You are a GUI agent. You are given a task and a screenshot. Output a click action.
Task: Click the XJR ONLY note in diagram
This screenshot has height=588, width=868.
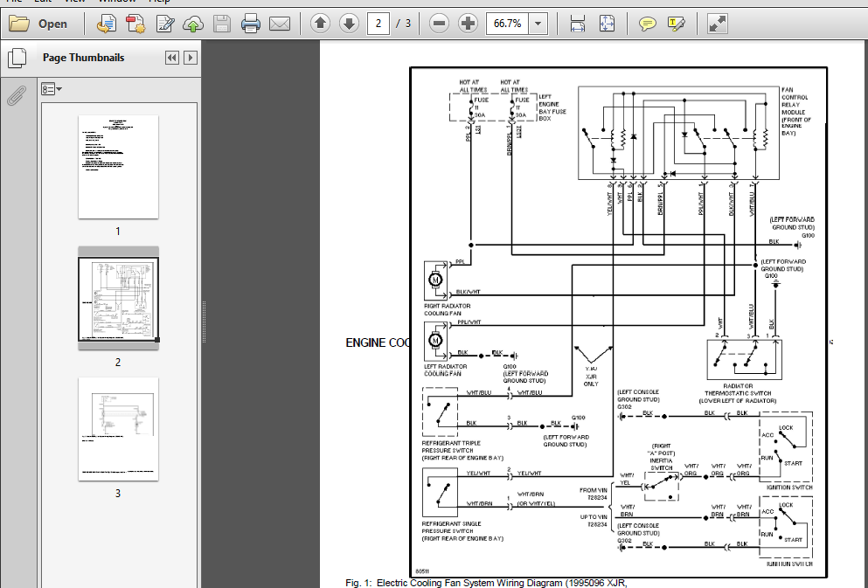(x=591, y=377)
